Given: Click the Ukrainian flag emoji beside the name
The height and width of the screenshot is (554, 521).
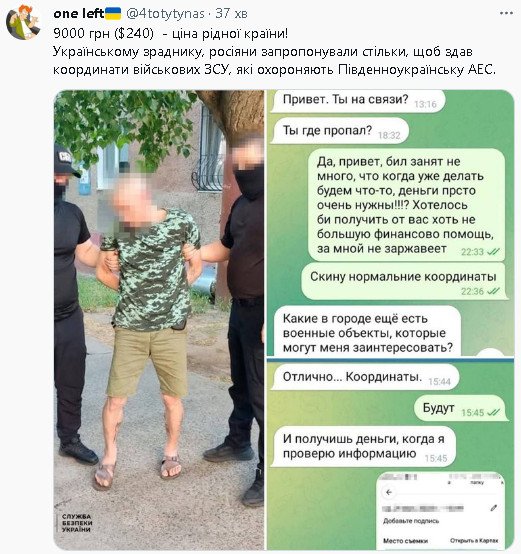Looking at the screenshot, I should click(x=113, y=13).
